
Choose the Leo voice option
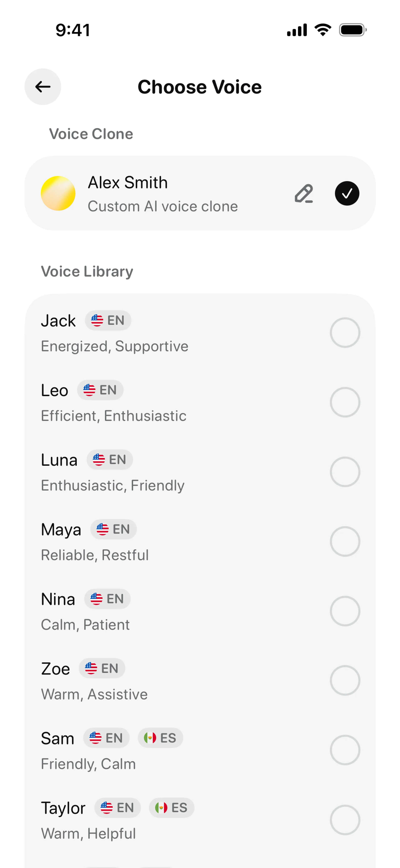(x=345, y=402)
